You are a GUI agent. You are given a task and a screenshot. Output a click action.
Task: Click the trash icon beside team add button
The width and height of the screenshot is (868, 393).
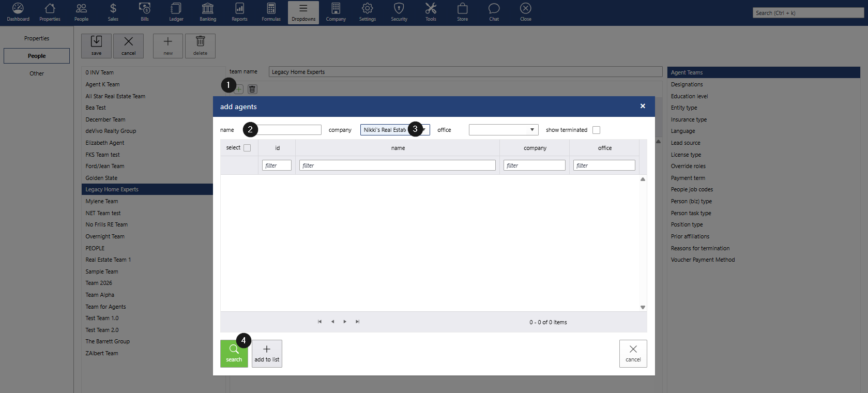click(x=252, y=89)
